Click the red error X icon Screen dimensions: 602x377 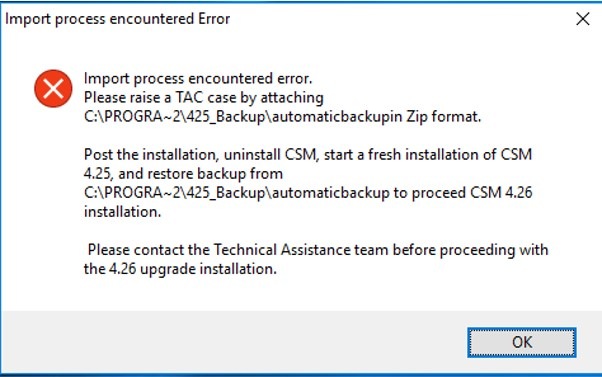click(53, 89)
